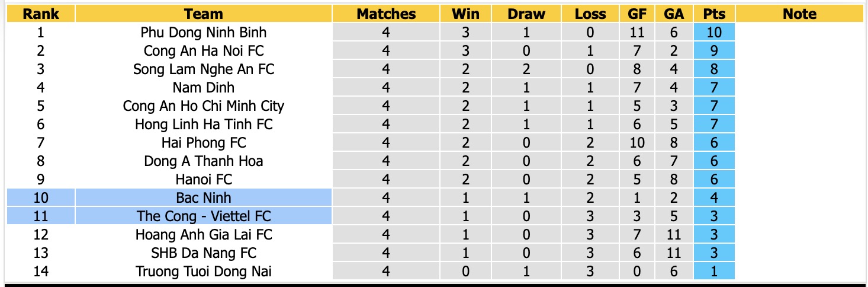Click Hoang Anh Gia Lai FC
Screen dimensions: 868x287
tap(204, 235)
